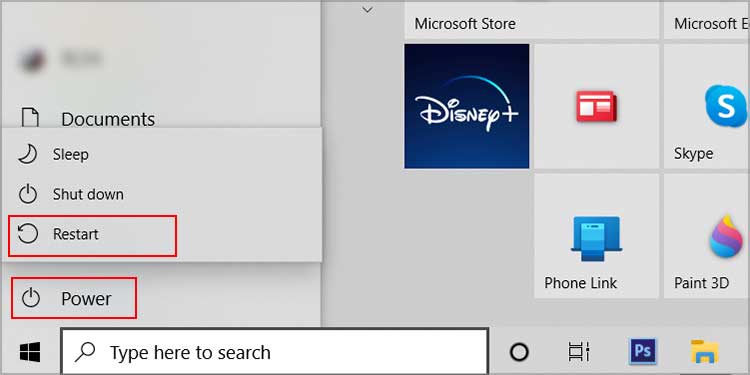This screenshot has width=750, height=375.
Task: Open the red News tile
Action: pyautogui.click(x=596, y=106)
